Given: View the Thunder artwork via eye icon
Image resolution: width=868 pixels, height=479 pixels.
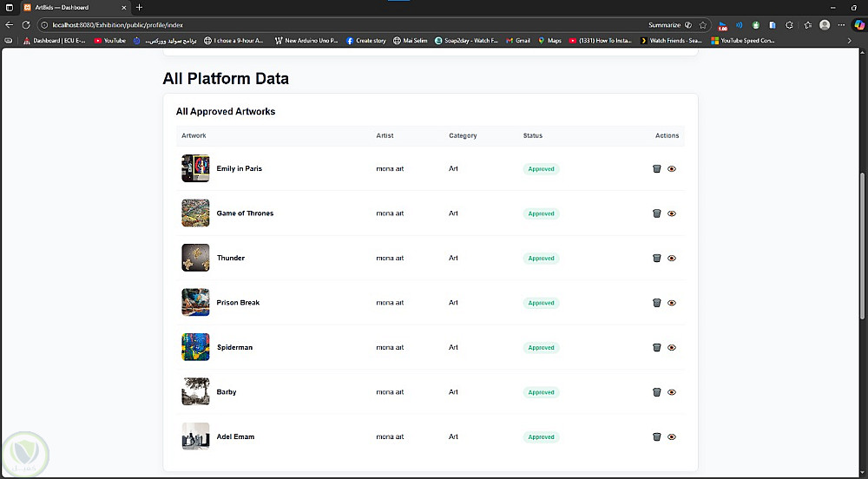Looking at the screenshot, I should point(672,258).
